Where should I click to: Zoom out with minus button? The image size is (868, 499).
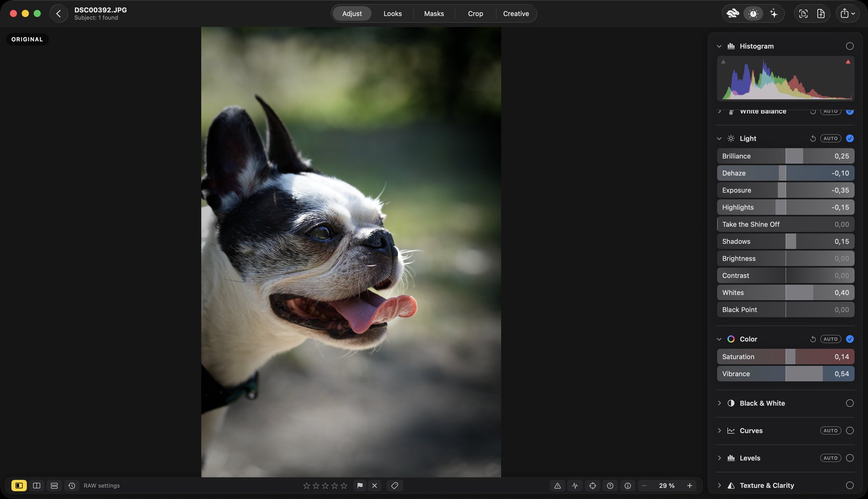(644, 486)
